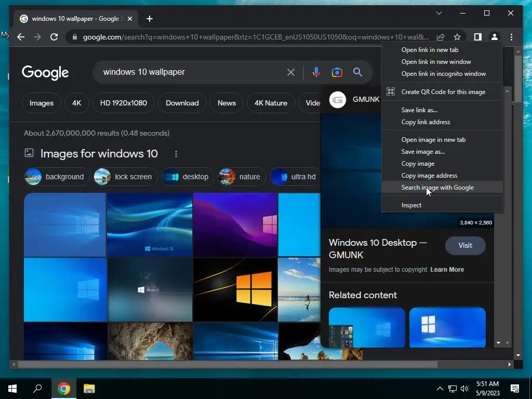532x399 pixels.
Task: Open the taskbar volume icon
Action: click(x=465, y=389)
